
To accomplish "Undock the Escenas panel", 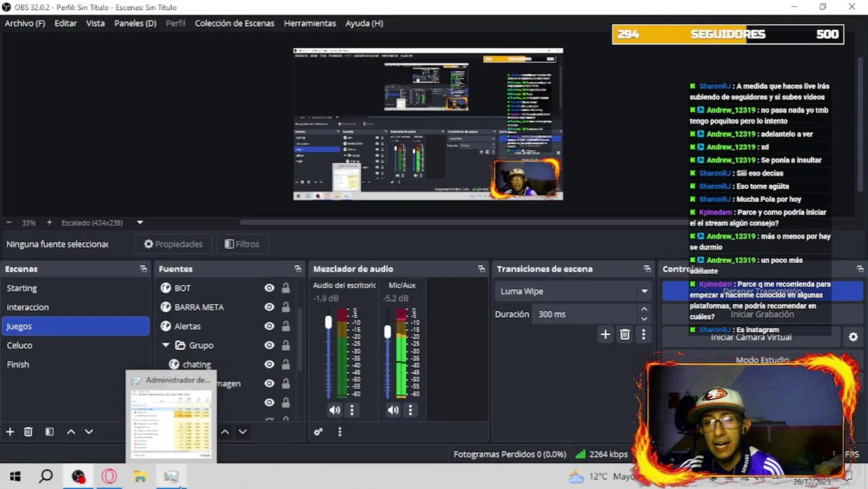I will coord(143,269).
